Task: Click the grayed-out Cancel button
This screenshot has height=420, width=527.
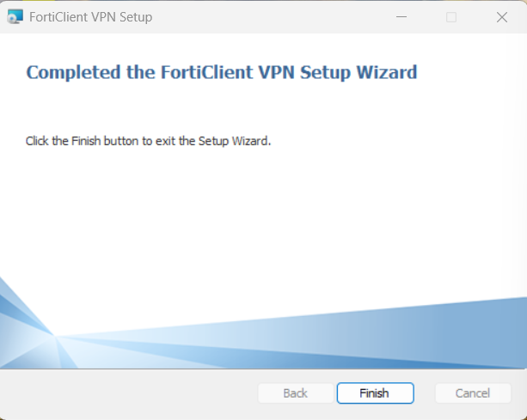Action: [473, 393]
